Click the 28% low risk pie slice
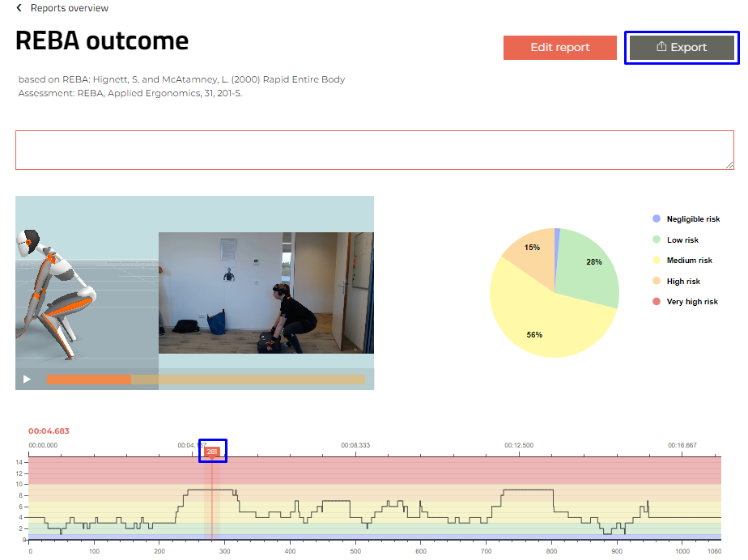Screen dimensions: 748x560 (x=591, y=267)
